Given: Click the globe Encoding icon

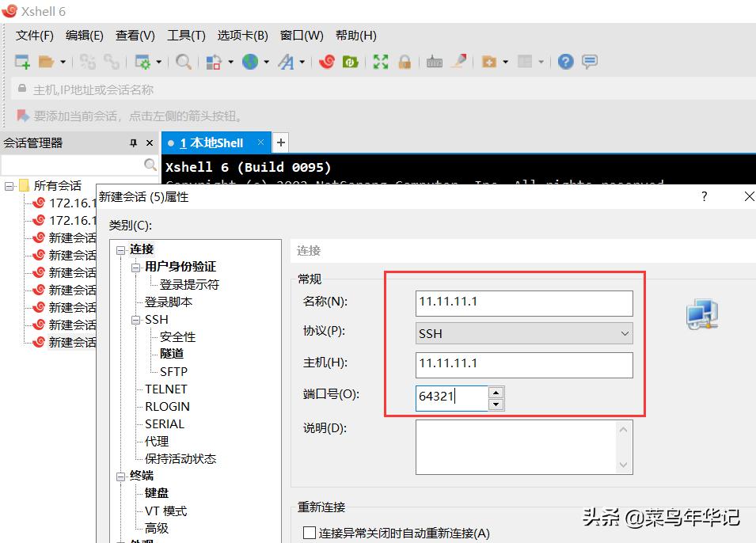Looking at the screenshot, I should (x=249, y=62).
